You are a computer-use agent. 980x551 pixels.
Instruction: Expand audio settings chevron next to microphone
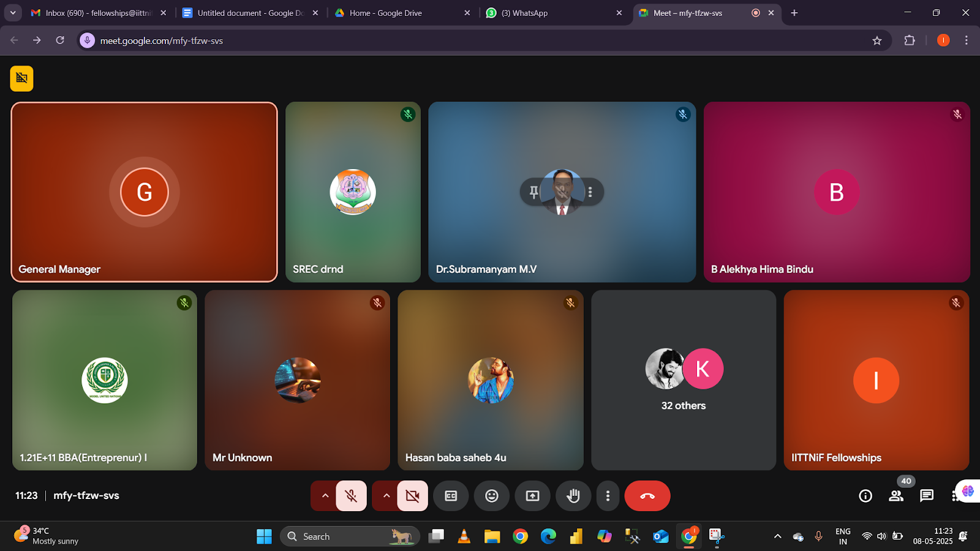point(325,496)
